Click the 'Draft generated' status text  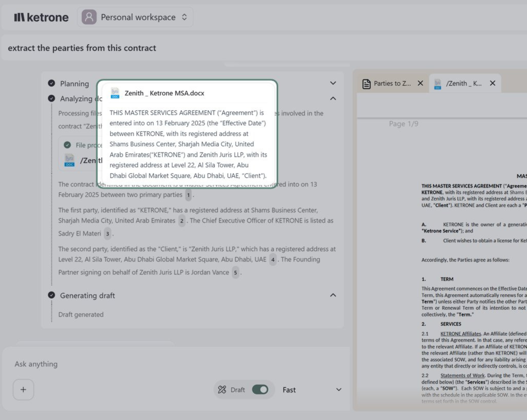tap(81, 315)
